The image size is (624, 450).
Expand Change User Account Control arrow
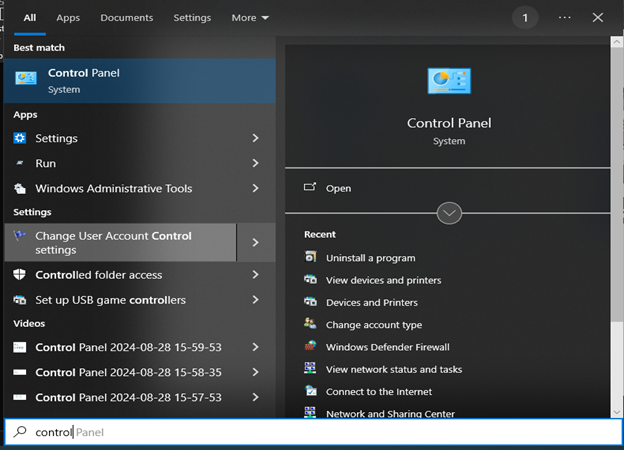click(x=256, y=242)
